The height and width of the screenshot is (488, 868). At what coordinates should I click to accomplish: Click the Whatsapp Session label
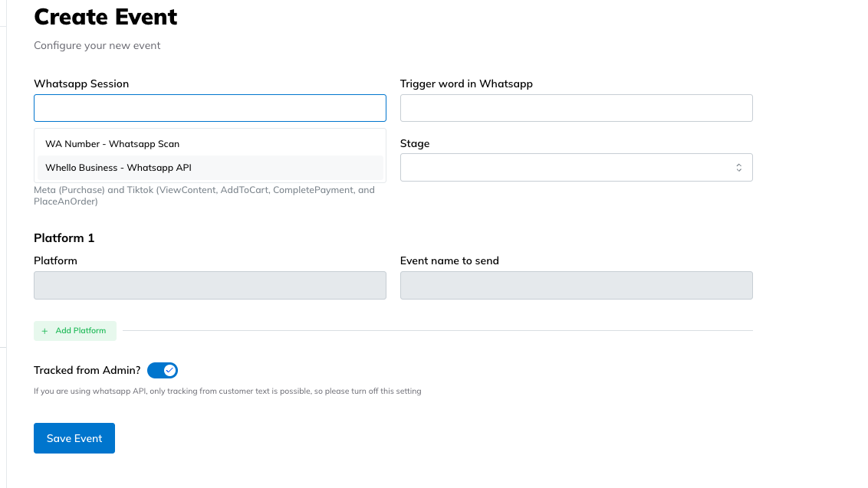[x=81, y=84]
